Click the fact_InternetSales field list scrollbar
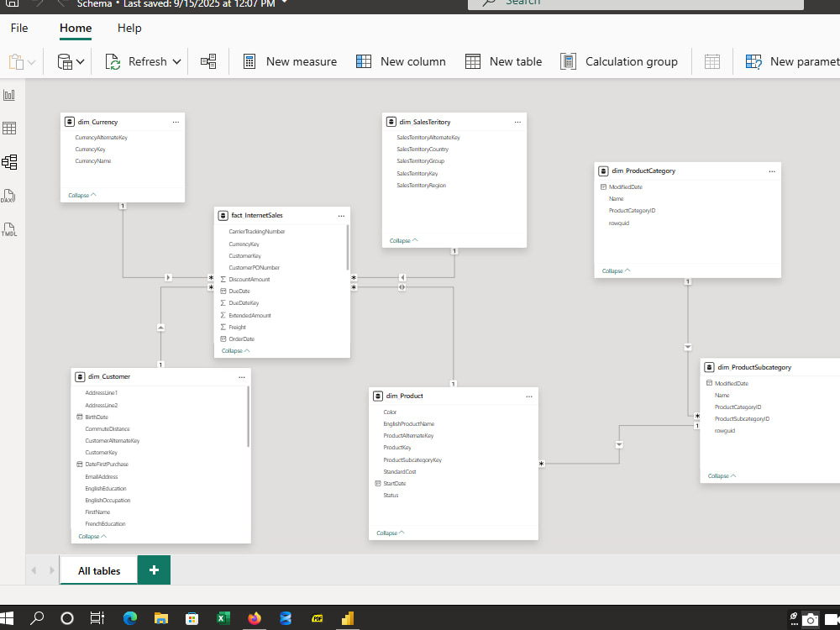The height and width of the screenshot is (630, 840). (x=348, y=247)
